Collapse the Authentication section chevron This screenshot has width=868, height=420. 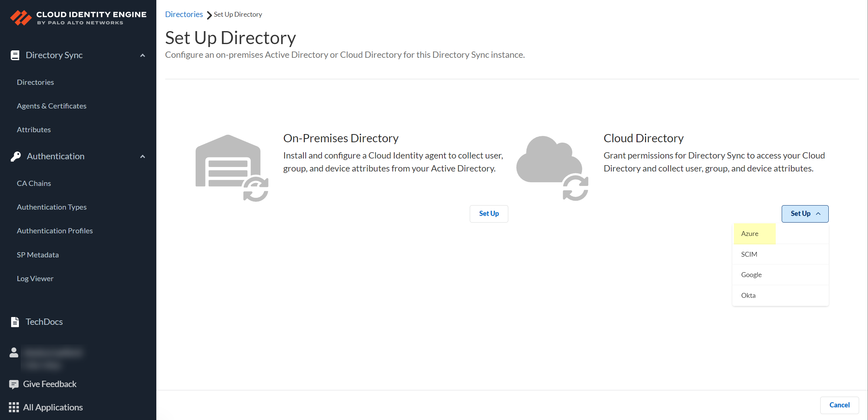143,157
